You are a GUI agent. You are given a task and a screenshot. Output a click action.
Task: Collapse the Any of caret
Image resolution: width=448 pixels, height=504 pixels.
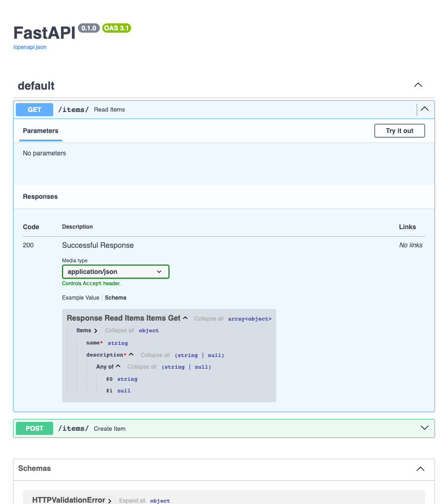click(118, 367)
